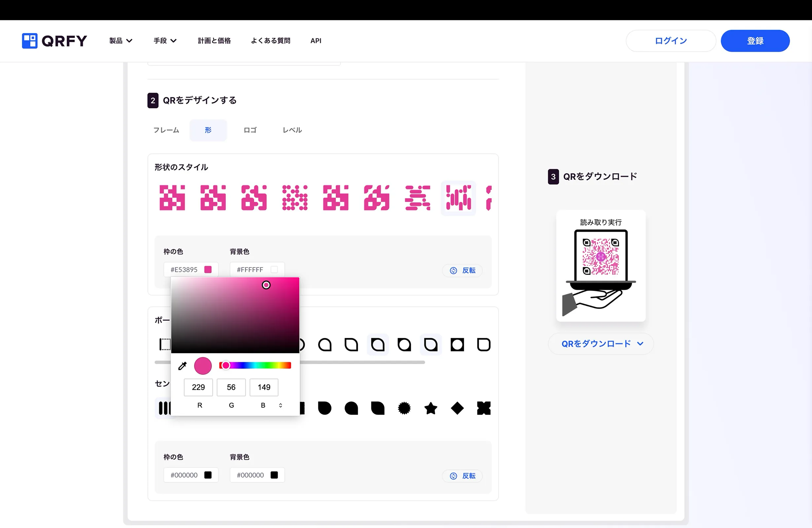Screen dimensions: 812x528
Task: Click the eyedropper tool in the color picker
Action: click(183, 366)
